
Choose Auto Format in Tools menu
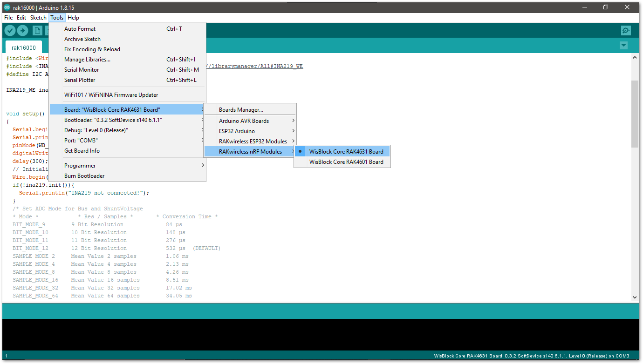[x=127, y=28]
